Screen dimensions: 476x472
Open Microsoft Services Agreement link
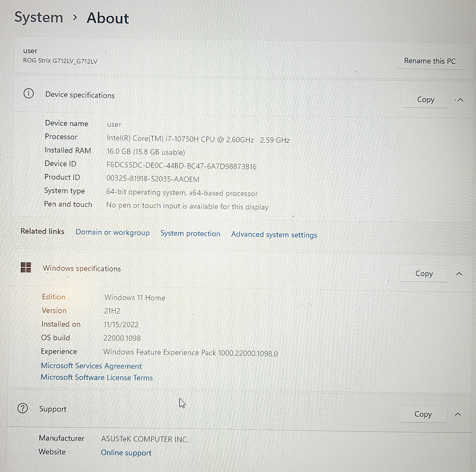91,366
